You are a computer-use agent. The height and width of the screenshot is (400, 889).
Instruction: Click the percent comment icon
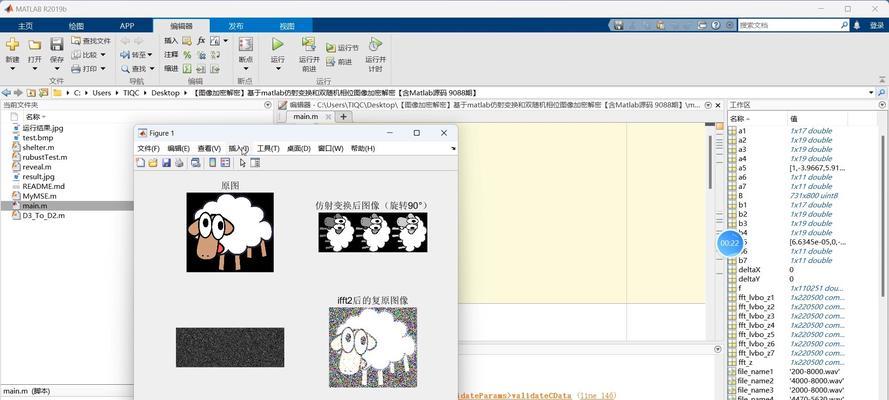[x=187, y=55]
